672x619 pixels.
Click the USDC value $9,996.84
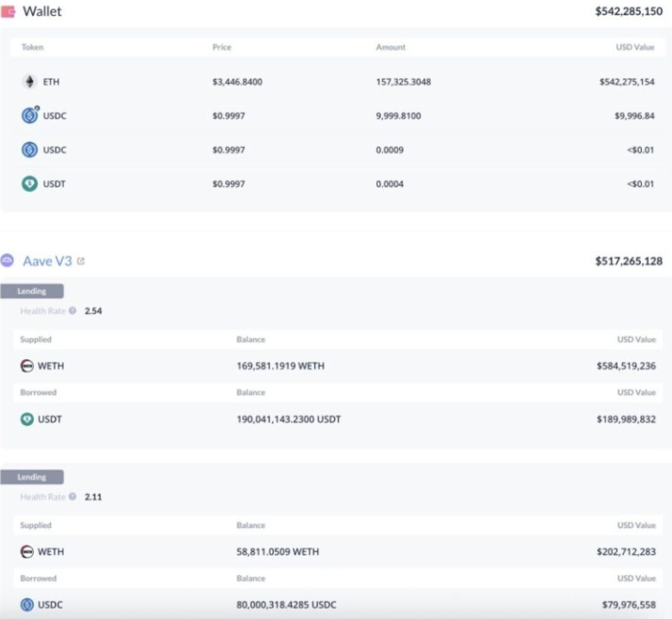click(x=634, y=116)
